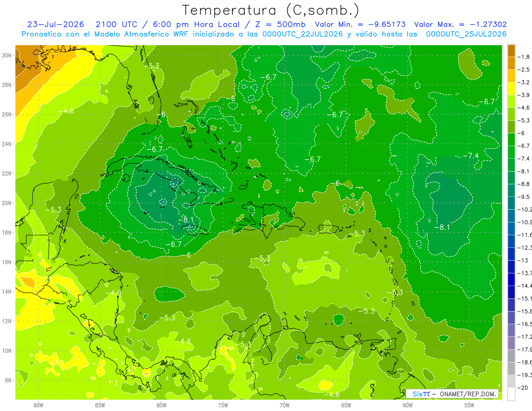Click the -7.4 contour label on the map
532x411 pixels.
(471, 156)
